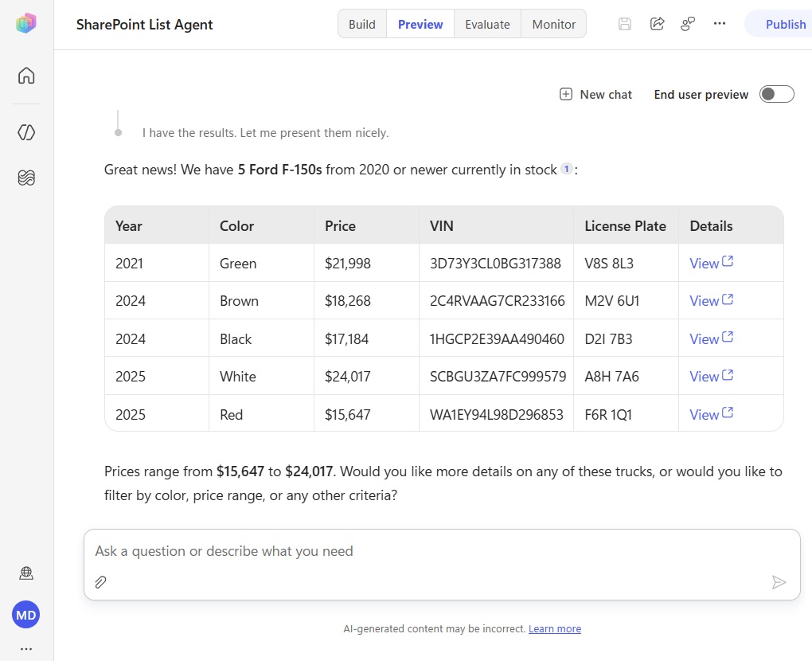
Task: Open View link for White 2025 truck
Action: [711, 376]
